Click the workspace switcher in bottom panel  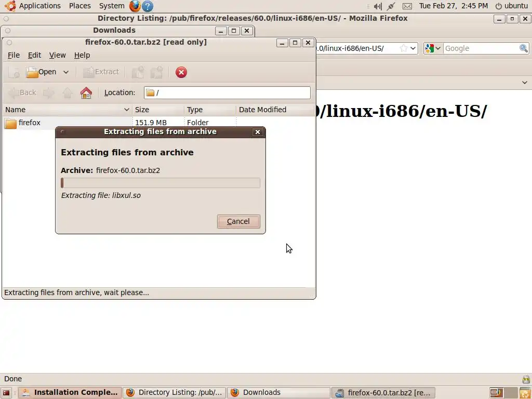pyautogui.click(x=503, y=393)
